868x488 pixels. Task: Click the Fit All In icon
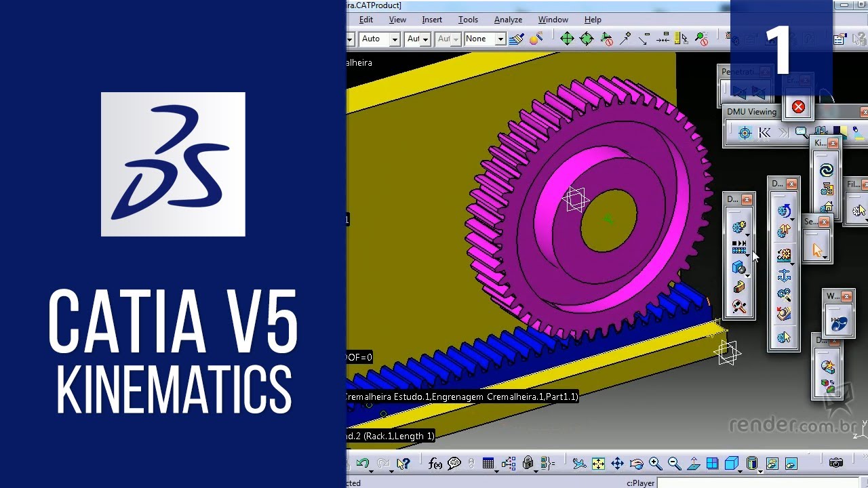[598, 464]
